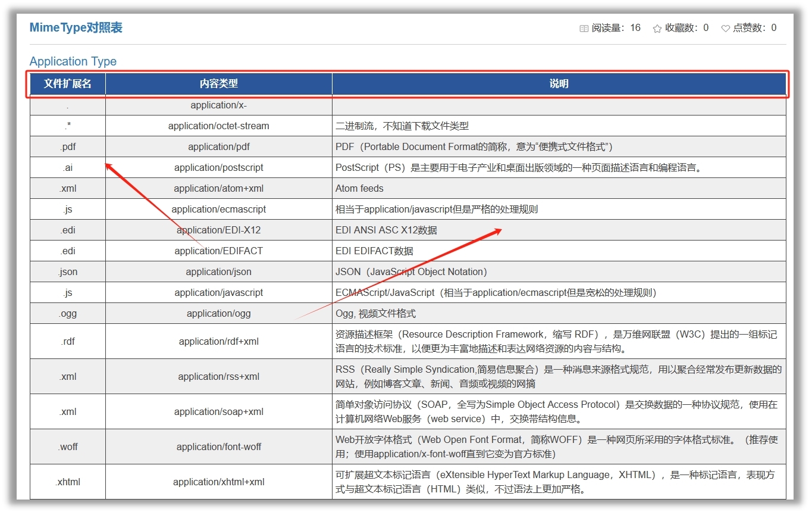
Task: Click the Portable Document Format description
Action: coord(559,146)
